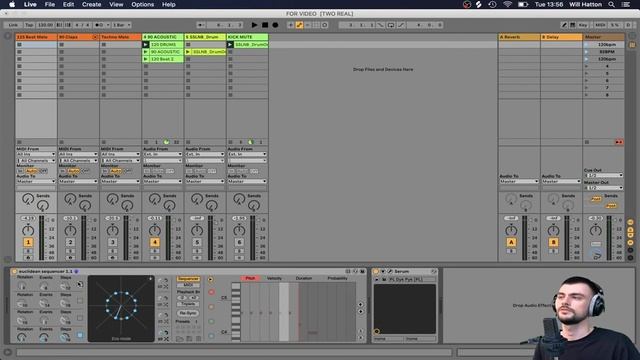This screenshot has height=360, width=640.
Task: Launch the clip in the KICK MUTE track
Action: click(x=230, y=44)
